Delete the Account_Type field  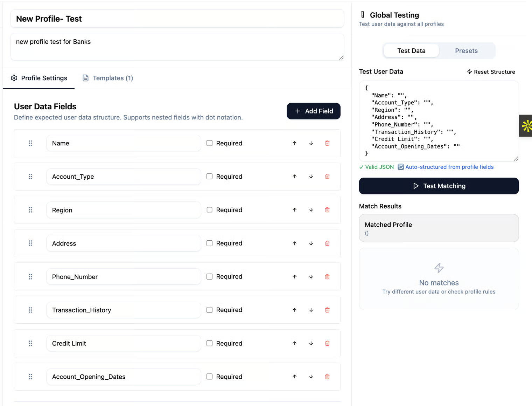327,177
